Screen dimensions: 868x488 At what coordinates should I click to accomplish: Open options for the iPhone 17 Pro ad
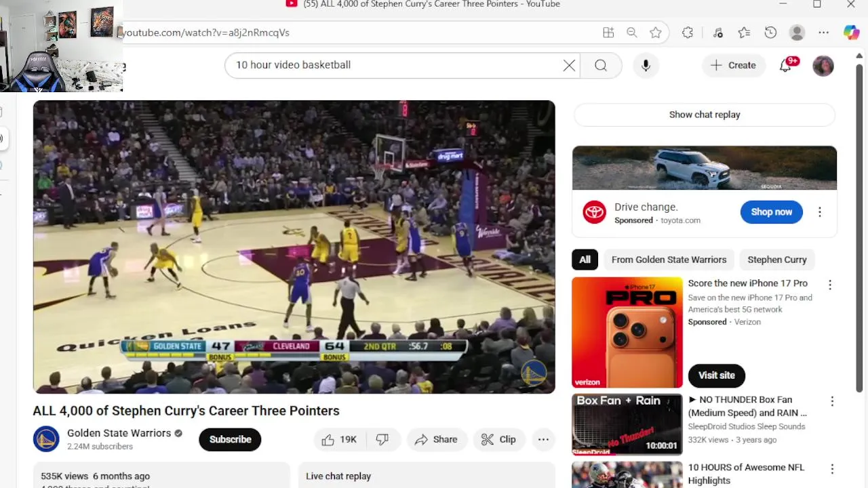(829, 285)
